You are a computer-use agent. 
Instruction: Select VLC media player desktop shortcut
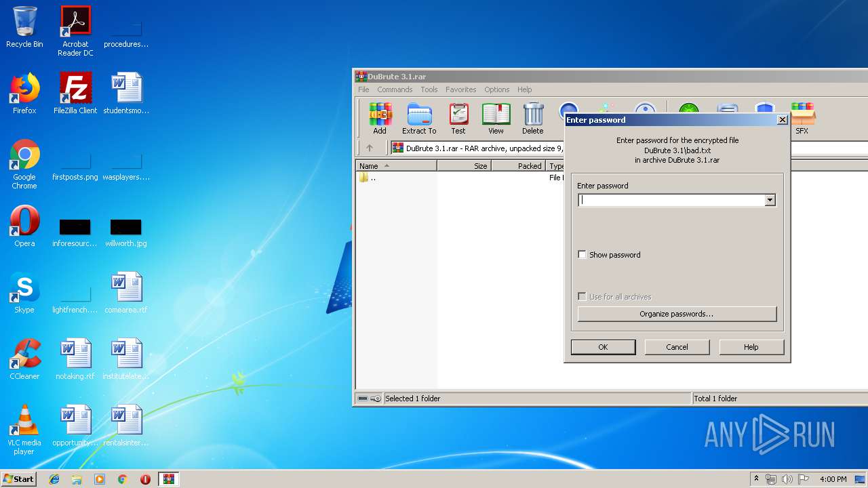pyautogui.click(x=24, y=430)
